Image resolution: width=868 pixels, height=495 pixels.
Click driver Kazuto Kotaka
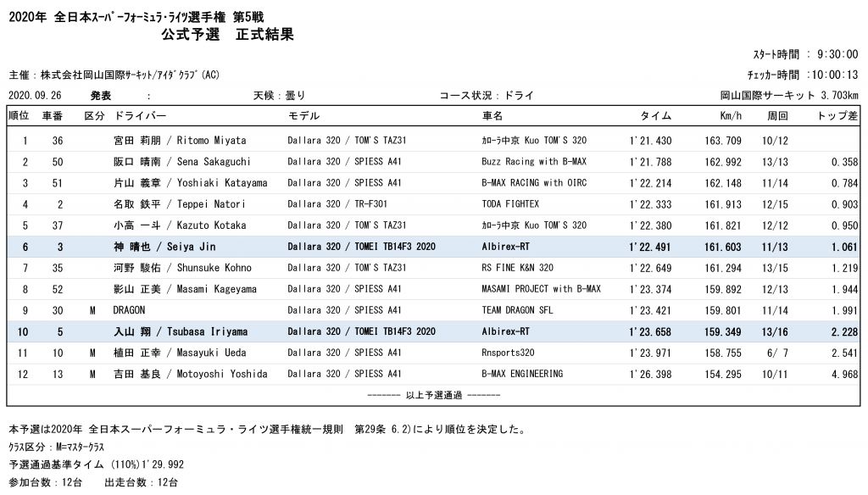(x=180, y=225)
